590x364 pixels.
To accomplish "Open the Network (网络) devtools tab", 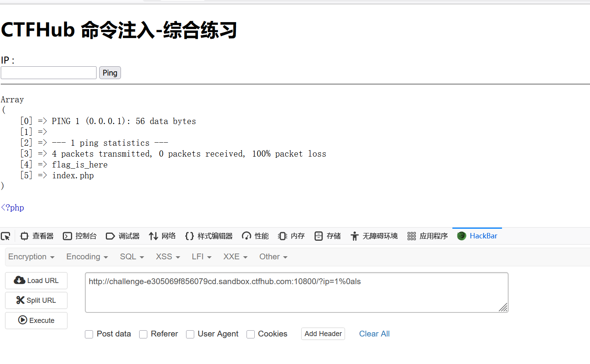I will (x=162, y=236).
